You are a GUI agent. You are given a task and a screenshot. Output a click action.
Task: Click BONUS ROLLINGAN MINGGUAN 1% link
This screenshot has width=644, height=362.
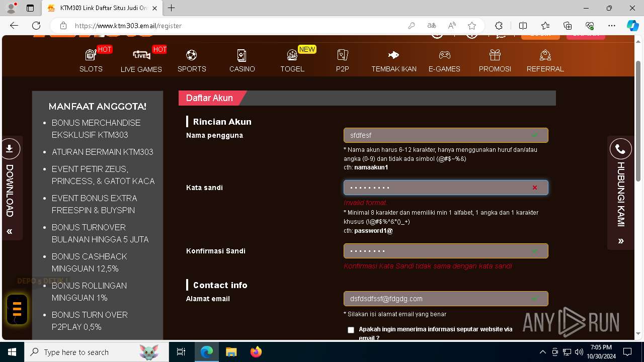89,292
